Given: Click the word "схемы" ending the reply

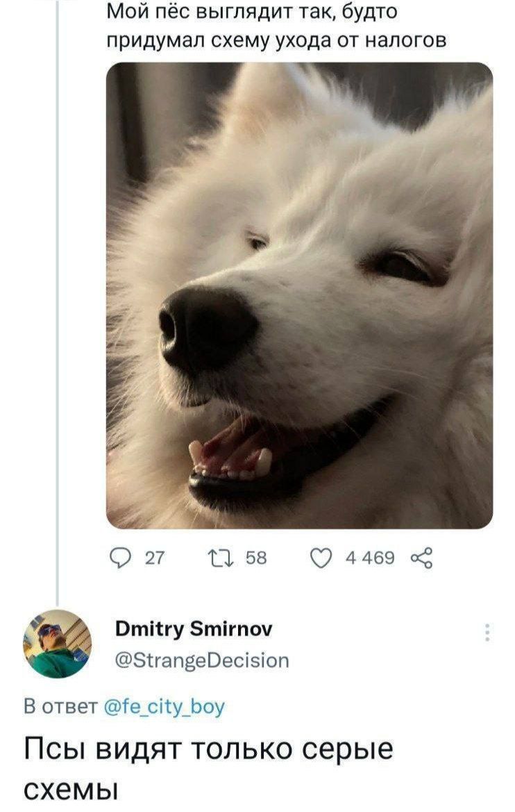Looking at the screenshot, I should coord(68,790).
